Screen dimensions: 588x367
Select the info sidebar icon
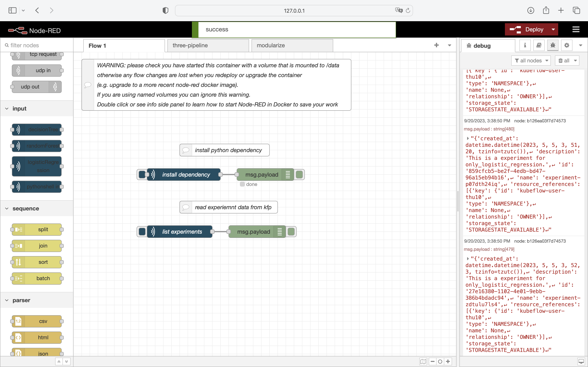point(525,45)
